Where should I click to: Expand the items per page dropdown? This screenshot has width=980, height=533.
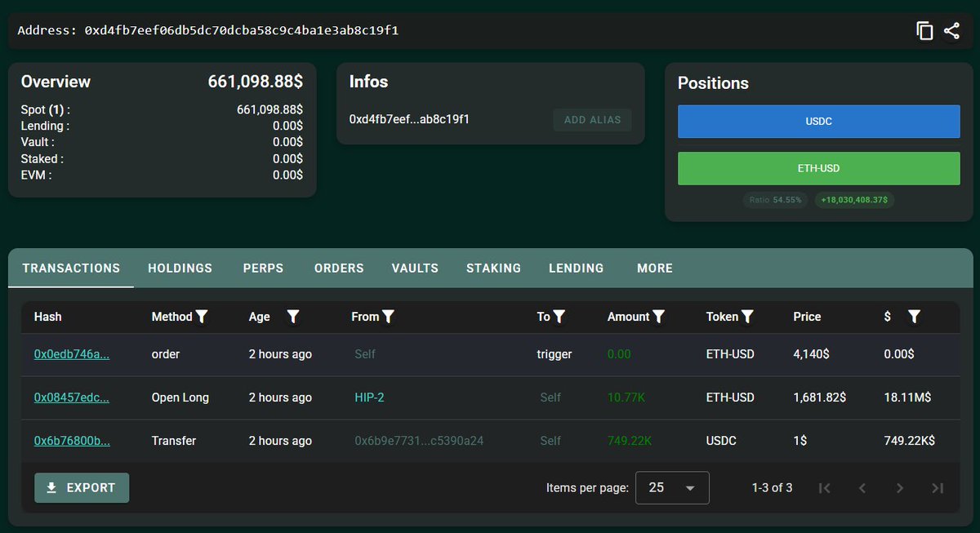pos(672,488)
